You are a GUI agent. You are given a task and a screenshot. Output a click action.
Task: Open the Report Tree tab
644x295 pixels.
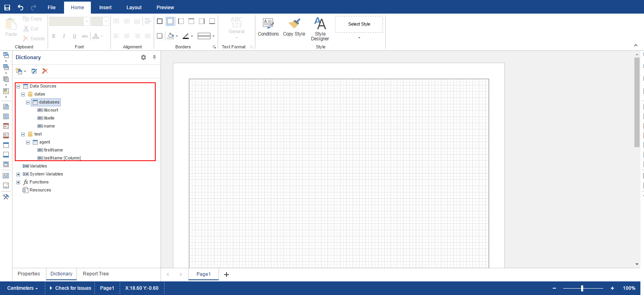(x=96, y=274)
